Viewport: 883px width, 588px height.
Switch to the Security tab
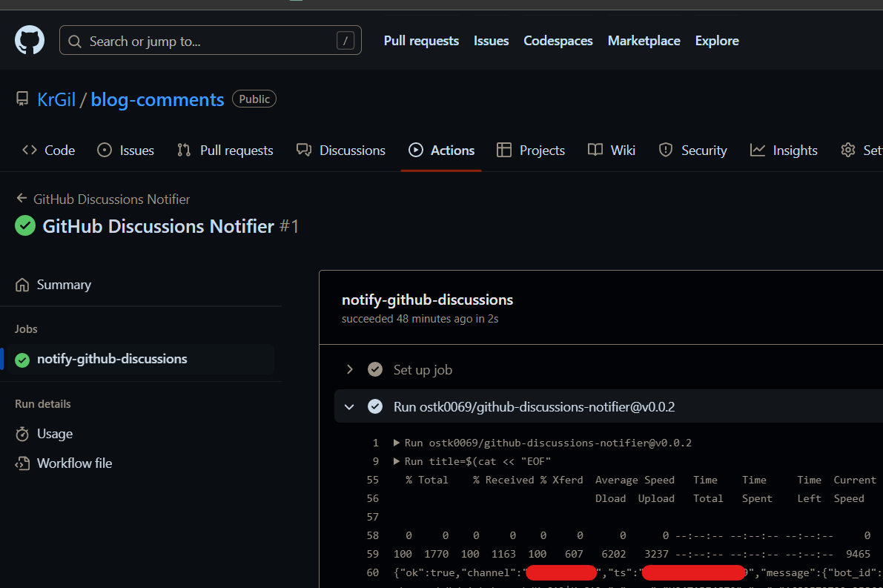[692, 151]
